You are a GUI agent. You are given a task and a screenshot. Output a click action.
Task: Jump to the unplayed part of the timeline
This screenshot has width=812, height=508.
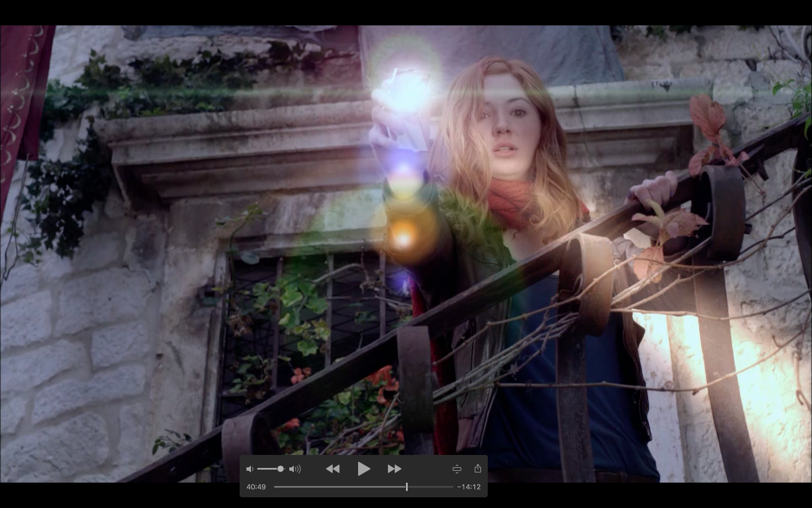coord(431,487)
